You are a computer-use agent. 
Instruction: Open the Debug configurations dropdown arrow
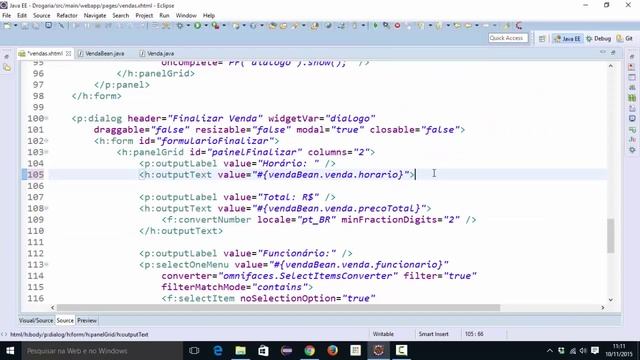click(x=188, y=26)
